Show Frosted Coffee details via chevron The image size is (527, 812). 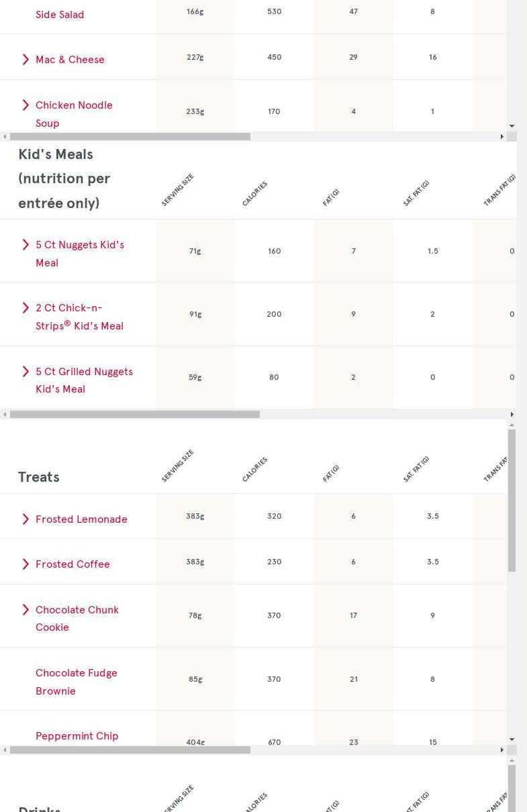[x=26, y=564]
